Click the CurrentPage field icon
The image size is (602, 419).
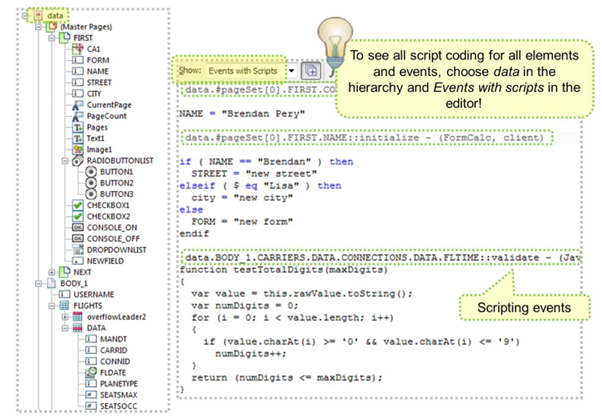coord(78,103)
